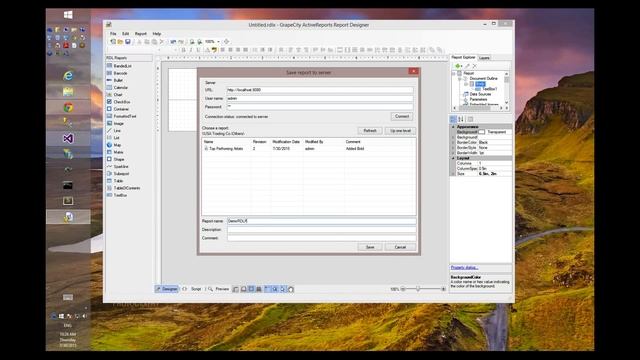Toggle alphabetical sort in property grid
640x360 pixels.
pyautogui.click(x=461, y=119)
